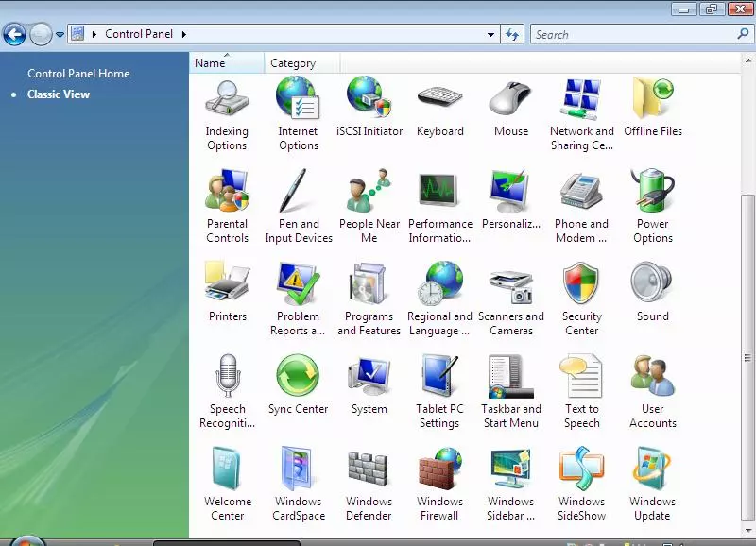Open Phone and Modem Options
Viewport: 756px width, 546px height.
point(581,207)
